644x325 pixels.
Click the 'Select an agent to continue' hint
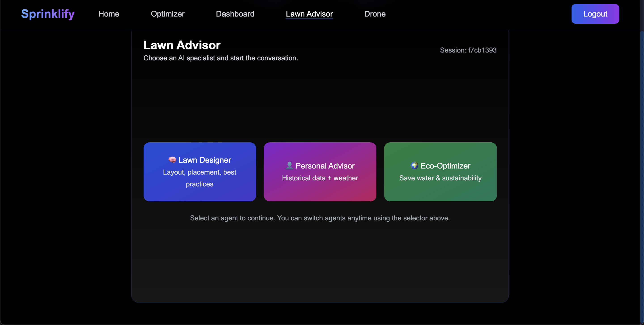point(320,218)
